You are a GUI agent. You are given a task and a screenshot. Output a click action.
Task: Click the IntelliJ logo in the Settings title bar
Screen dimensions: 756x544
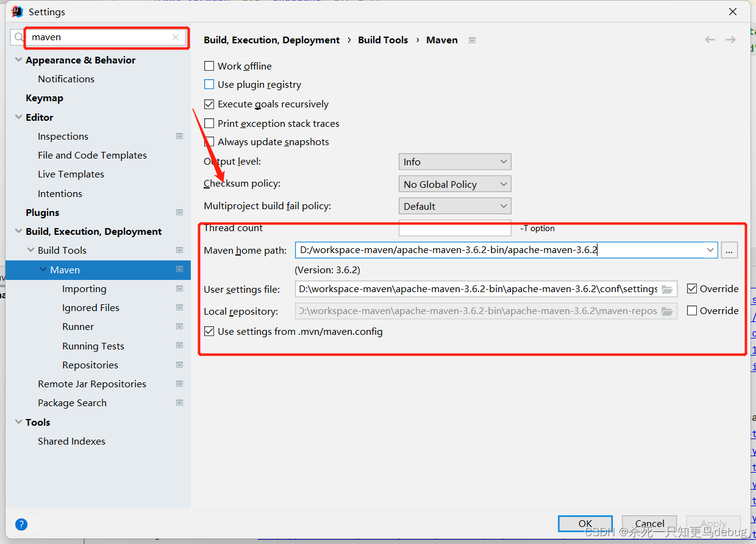point(17,12)
